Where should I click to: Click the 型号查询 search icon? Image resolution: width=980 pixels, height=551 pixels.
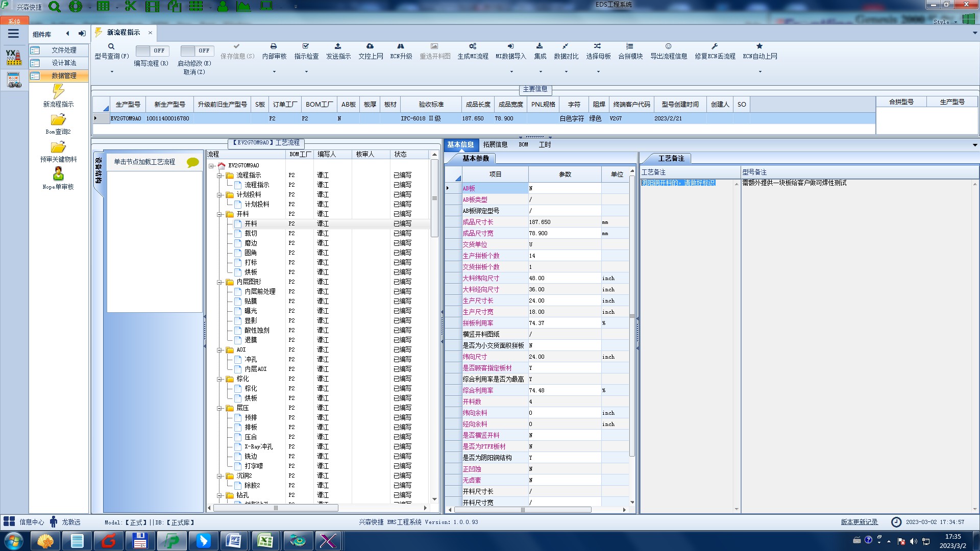[111, 46]
